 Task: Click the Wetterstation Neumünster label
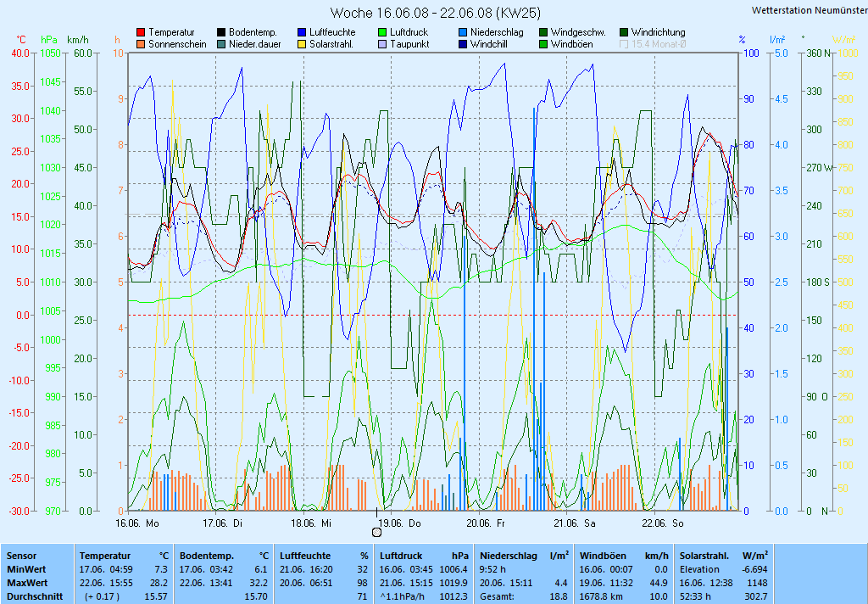[810, 10]
